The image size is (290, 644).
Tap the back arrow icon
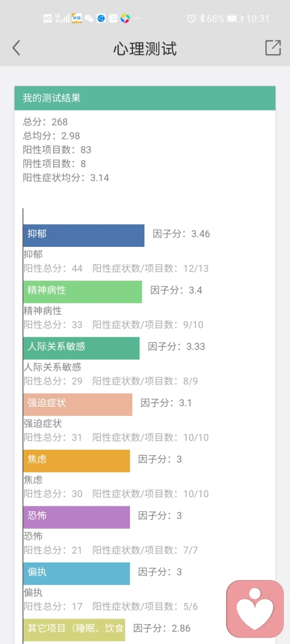pos(16,48)
